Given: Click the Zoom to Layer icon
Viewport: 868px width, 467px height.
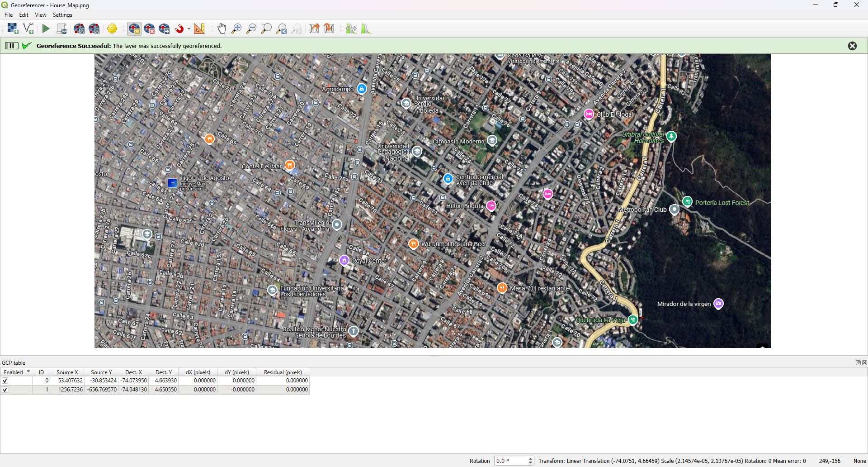Looking at the screenshot, I should click(266, 29).
